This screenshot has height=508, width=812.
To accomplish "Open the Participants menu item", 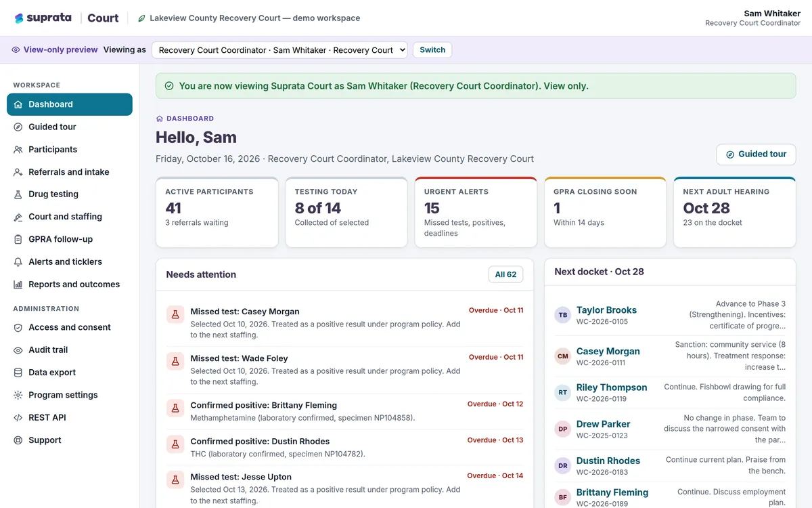I will point(70,150).
